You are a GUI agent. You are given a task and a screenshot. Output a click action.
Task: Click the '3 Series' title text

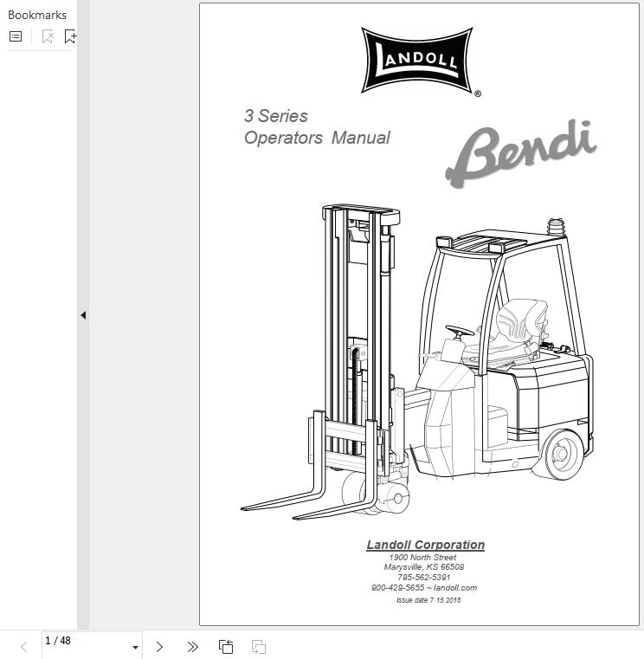276,116
